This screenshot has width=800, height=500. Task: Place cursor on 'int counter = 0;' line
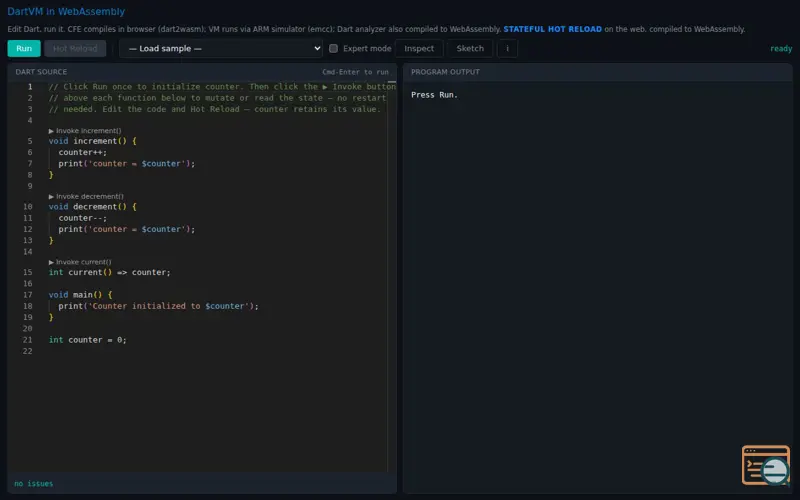click(87, 340)
